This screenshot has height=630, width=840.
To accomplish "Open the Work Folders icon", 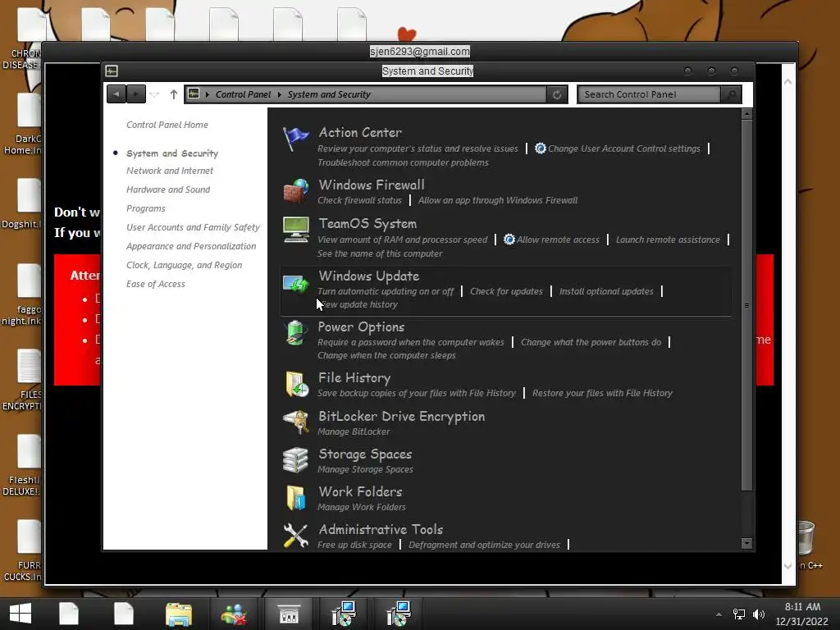I will click(295, 498).
